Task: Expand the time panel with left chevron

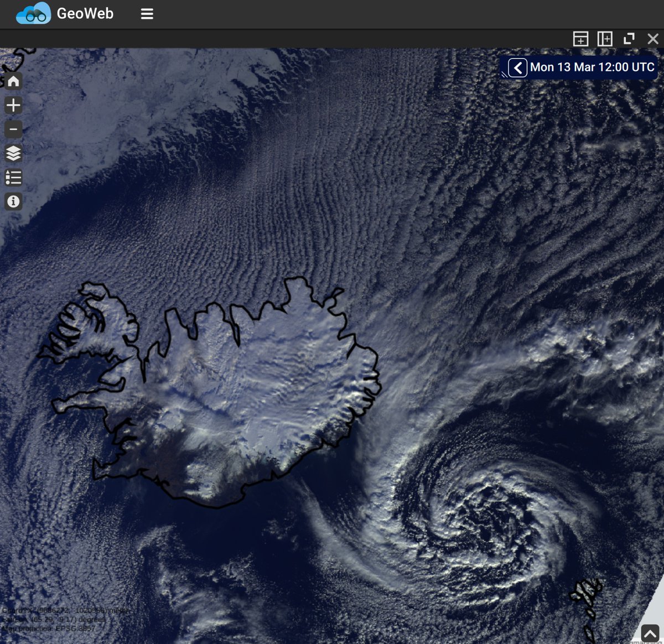Action: [518, 68]
